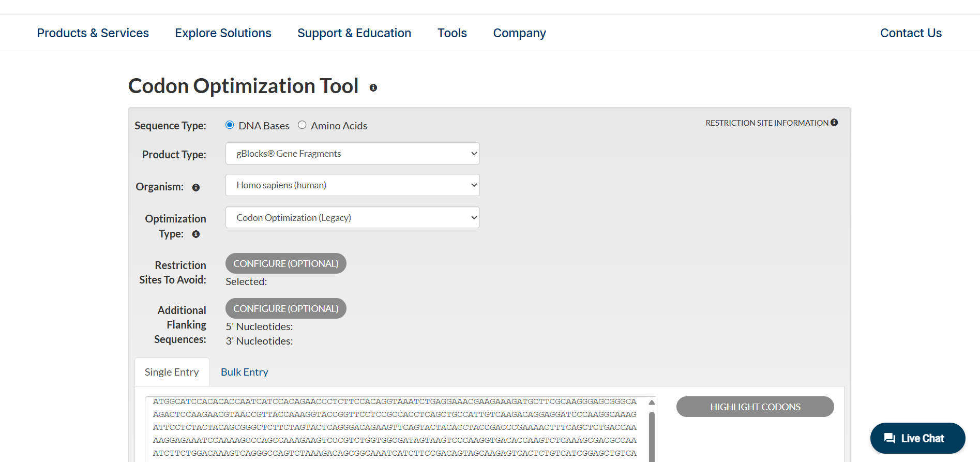Click the Live Chat bubble icon
980x462 pixels.
(x=889, y=438)
